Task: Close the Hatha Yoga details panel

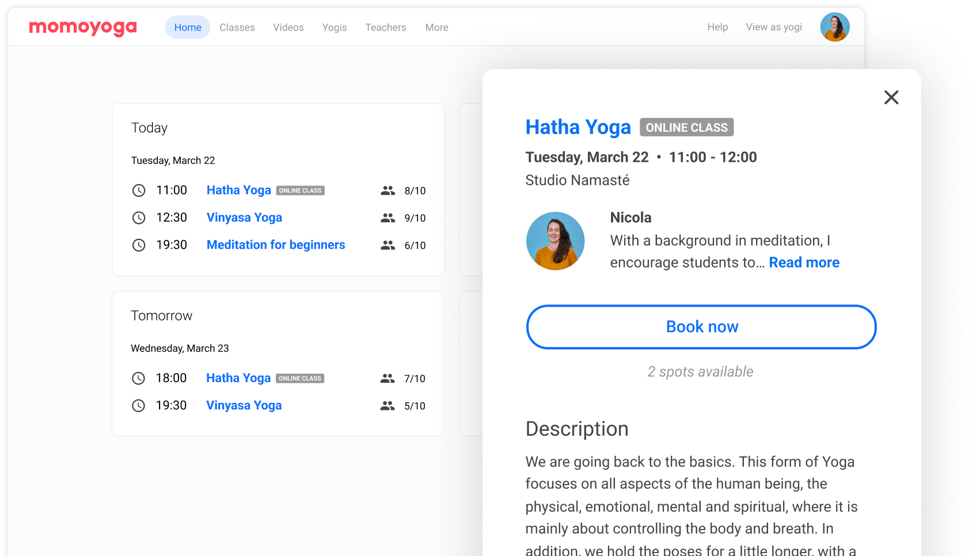Action: 891,97
